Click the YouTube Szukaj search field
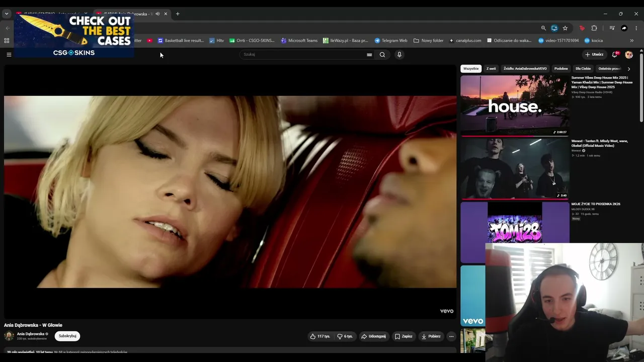644x362 pixels. coord(303,54)
